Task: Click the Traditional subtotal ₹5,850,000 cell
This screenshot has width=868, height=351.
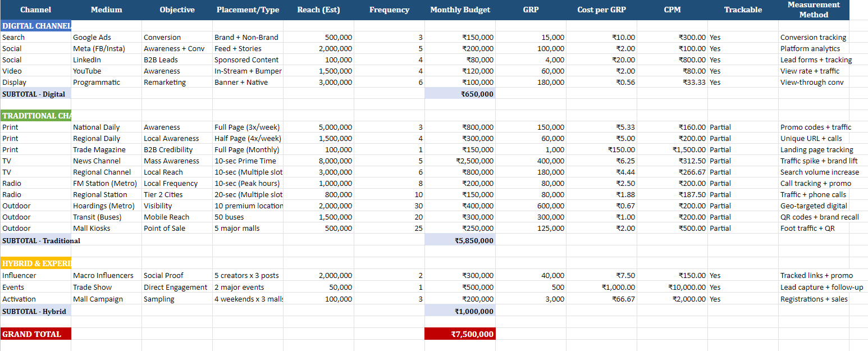Action: pyautogui.click(x=460, y=240)
